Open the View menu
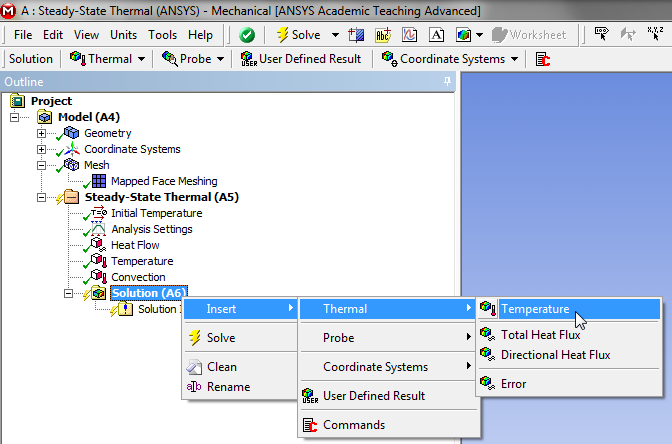 (86, 35)
